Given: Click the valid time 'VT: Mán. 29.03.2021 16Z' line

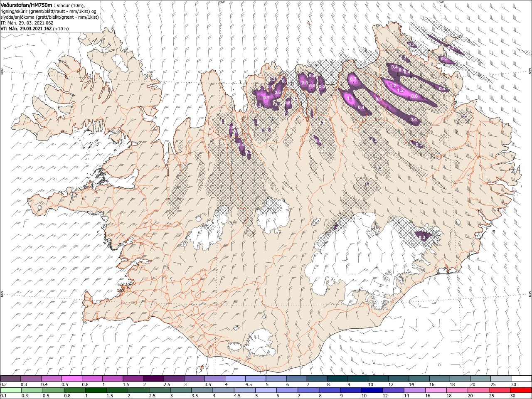Looking at the screenshot, I should 27,29.
